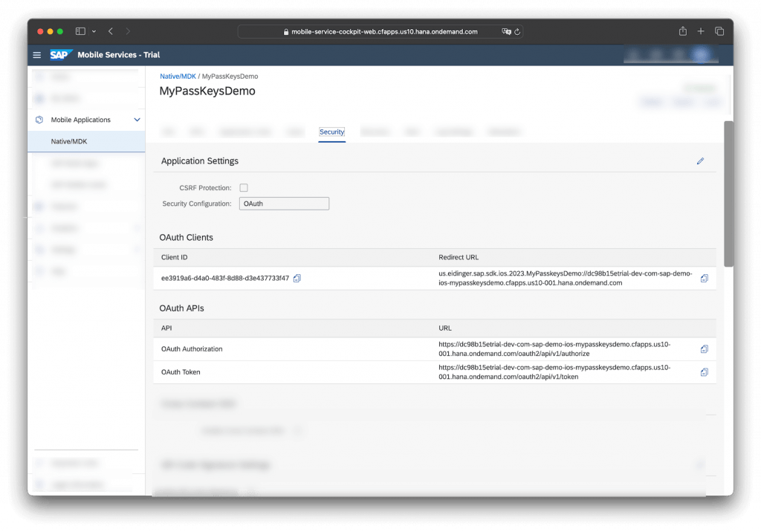
Task: Switch to the Security tab
Action: (332, 132)
